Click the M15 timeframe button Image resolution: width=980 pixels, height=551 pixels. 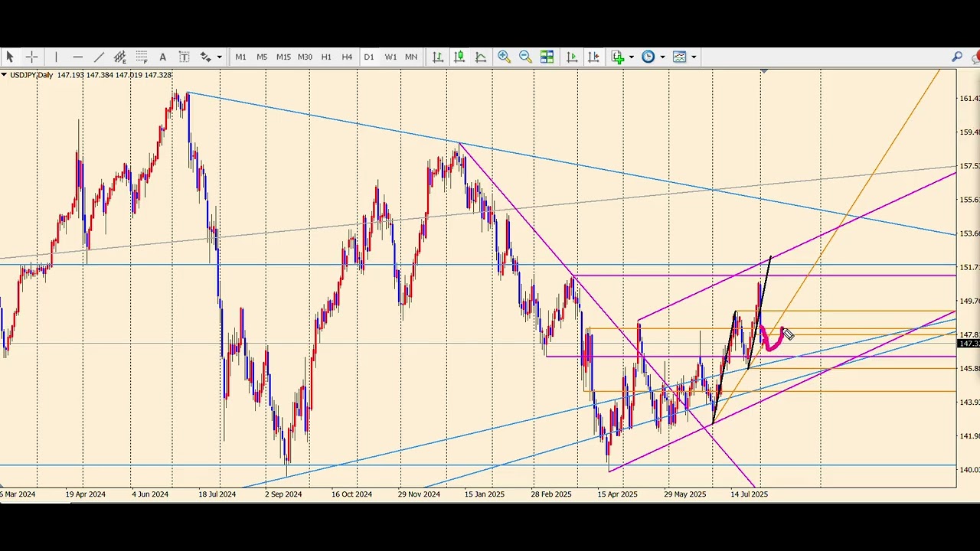pos(283,57)
